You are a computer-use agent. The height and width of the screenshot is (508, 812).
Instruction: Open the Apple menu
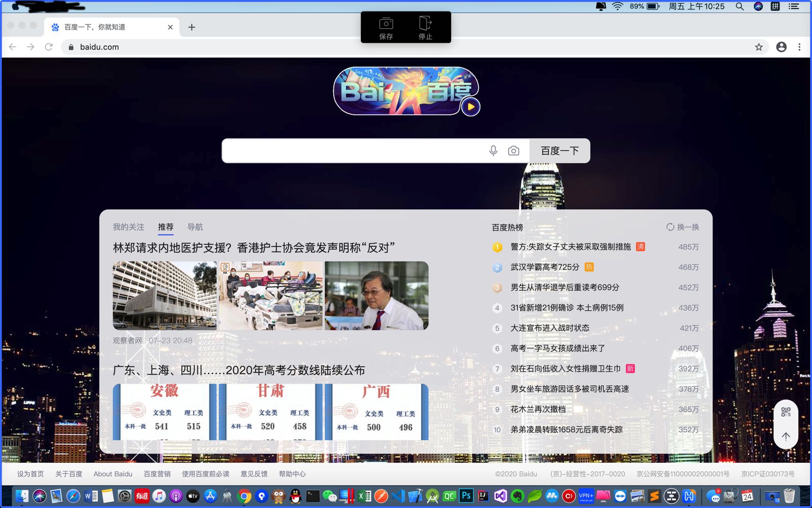(15, 6)
